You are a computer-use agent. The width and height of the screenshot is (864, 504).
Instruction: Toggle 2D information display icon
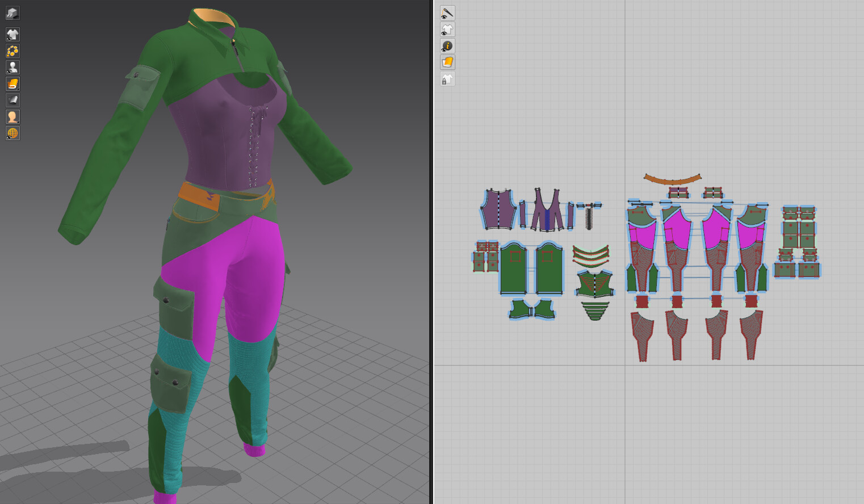pyautogui.click(x=447, y=46)
